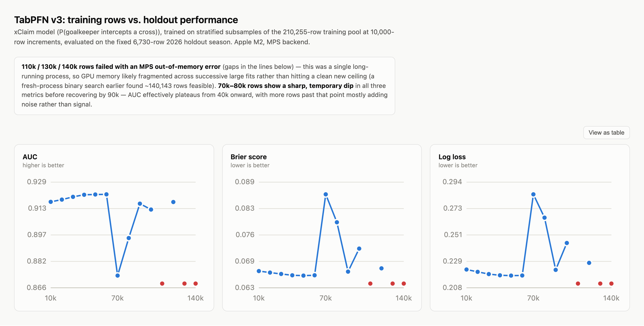
Task: Click the 0.208 axis label in Log loss chart
Action: coord(452,288)
